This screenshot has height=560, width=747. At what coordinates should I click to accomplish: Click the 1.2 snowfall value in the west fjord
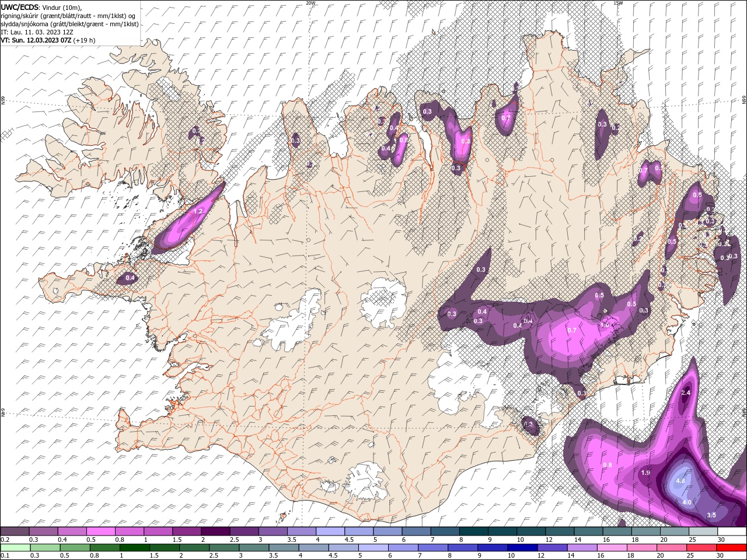pyautogui.click(x=198, y=211)
